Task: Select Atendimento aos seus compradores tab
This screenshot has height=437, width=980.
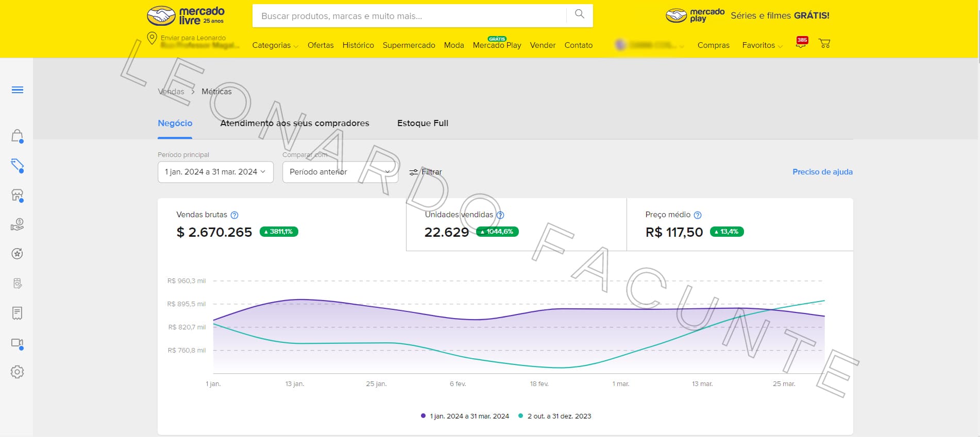Action: coord(295,123)
